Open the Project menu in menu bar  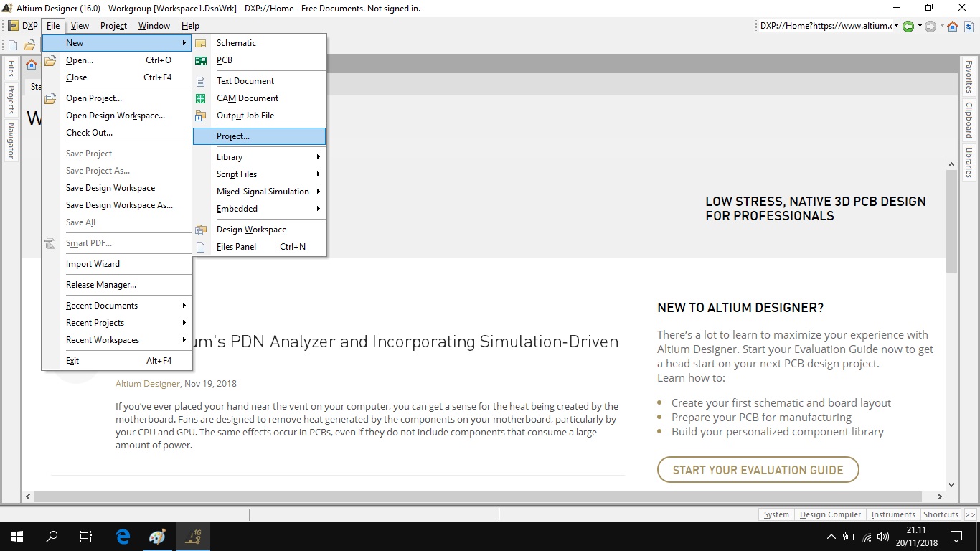(x=113, y=26)
